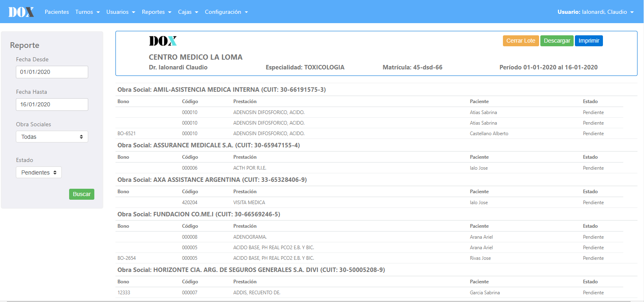Select the Obra Social FUNDACION CO.ME.I heading
The width and height of the screenshot is (644, 302).
pos(199,214)
